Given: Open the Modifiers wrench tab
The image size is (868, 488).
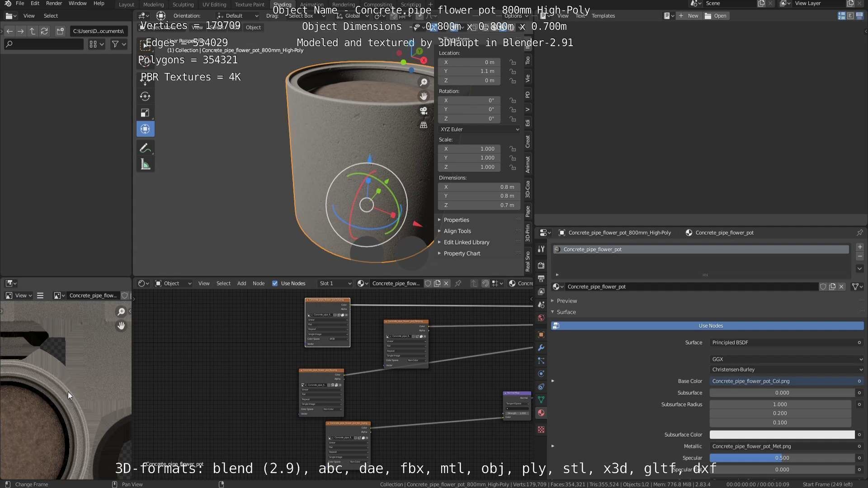Looking at the screenshot, I should [541, 348].
